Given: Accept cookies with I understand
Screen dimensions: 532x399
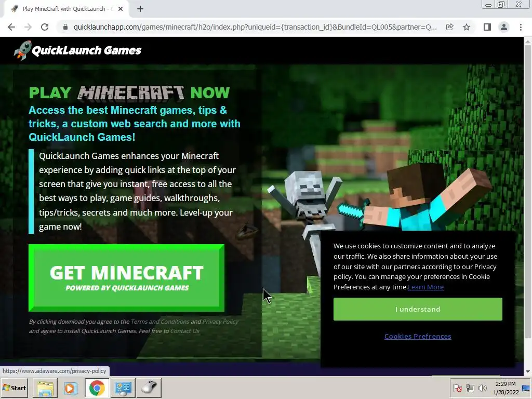Looking at the screenshot, I should 418,309.
